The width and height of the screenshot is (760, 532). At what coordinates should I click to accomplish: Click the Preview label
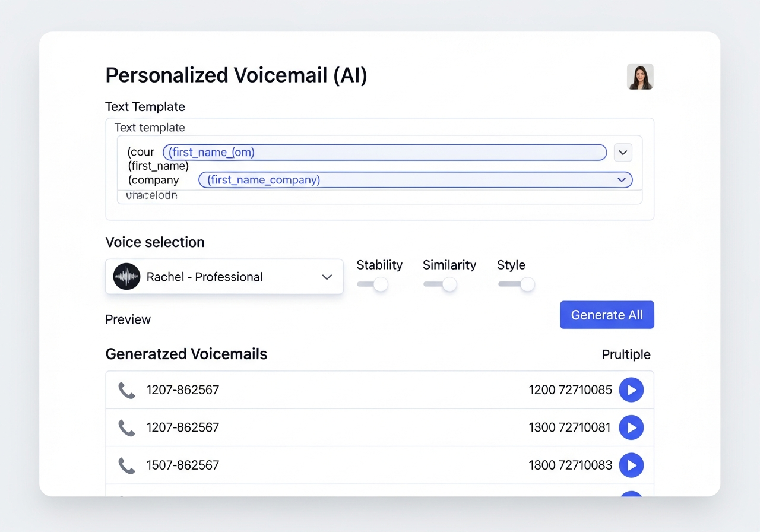[128, 319]
